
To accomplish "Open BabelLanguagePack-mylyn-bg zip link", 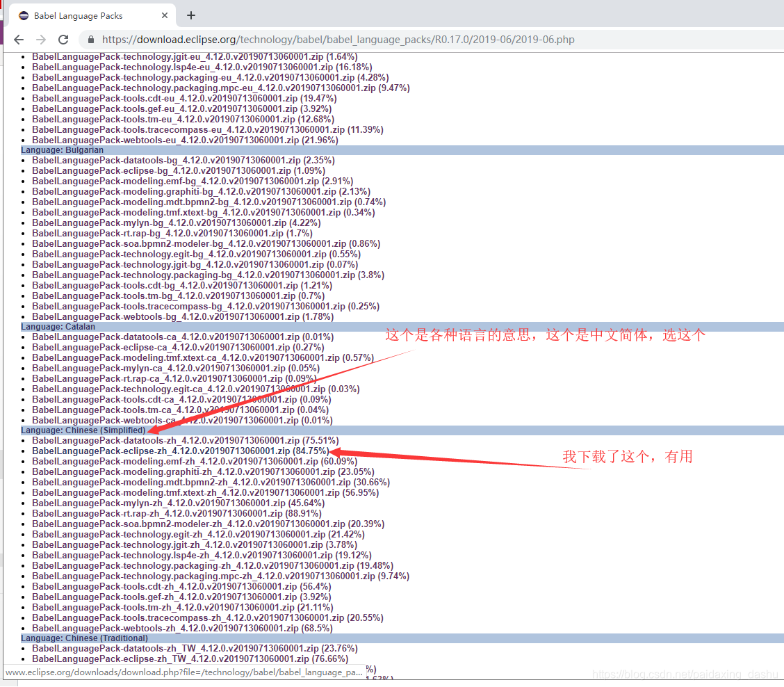I will pyautogui.click(x=177, y=223).
